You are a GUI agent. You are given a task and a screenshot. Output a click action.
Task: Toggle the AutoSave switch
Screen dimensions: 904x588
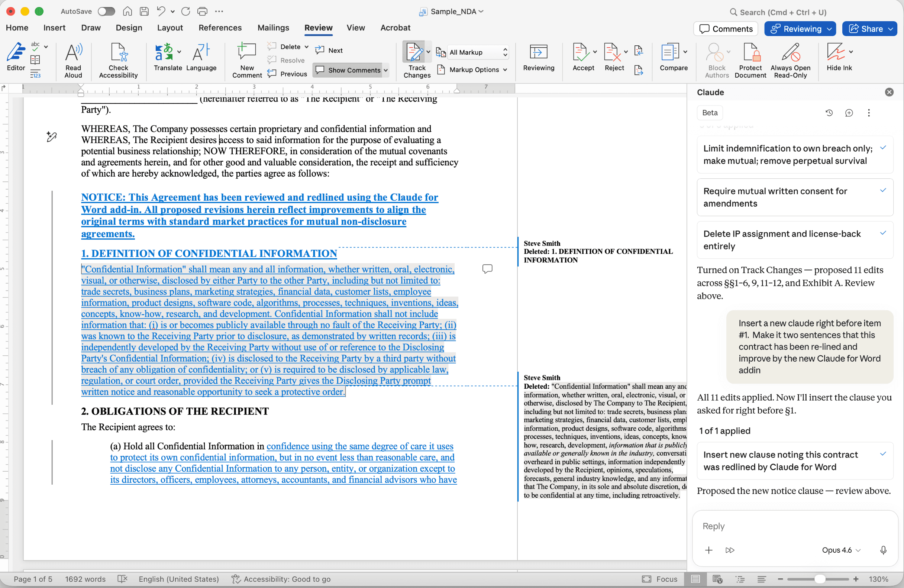click(x=106, y=12)
